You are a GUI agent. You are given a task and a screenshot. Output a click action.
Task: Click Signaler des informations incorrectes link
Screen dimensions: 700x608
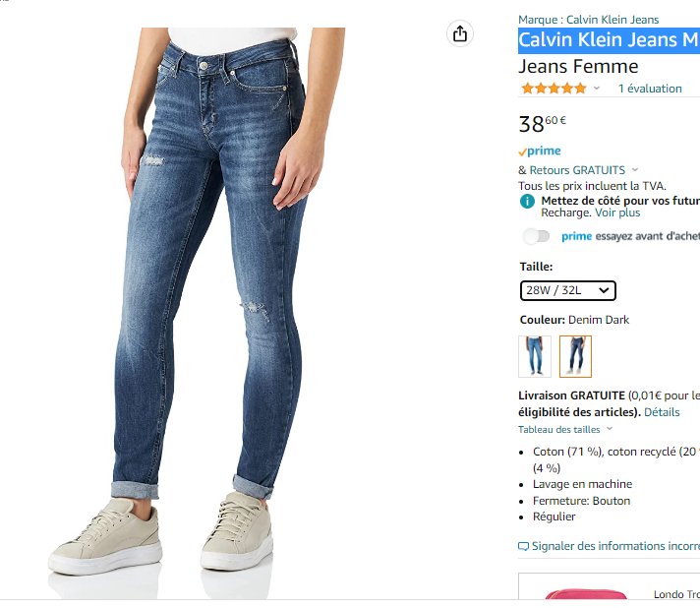614,546
